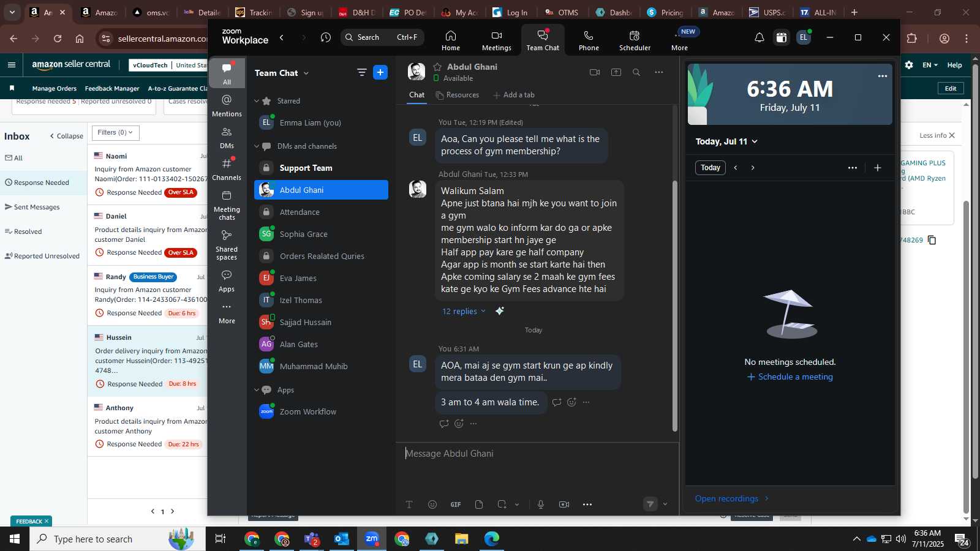The width and height of the screenshot is (980, 551).
Task: Open Apps in Zoom sidebar
Action: (x=227, y=281)
